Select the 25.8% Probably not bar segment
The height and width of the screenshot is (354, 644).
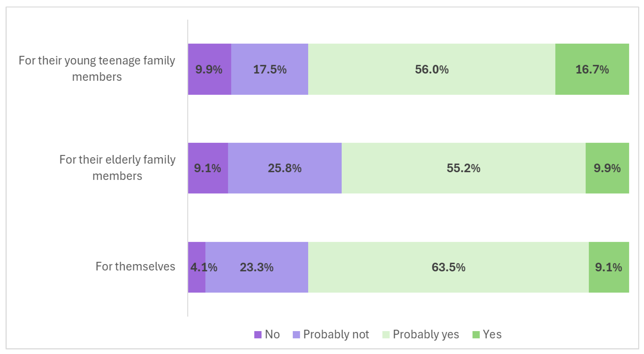point(285,168)
